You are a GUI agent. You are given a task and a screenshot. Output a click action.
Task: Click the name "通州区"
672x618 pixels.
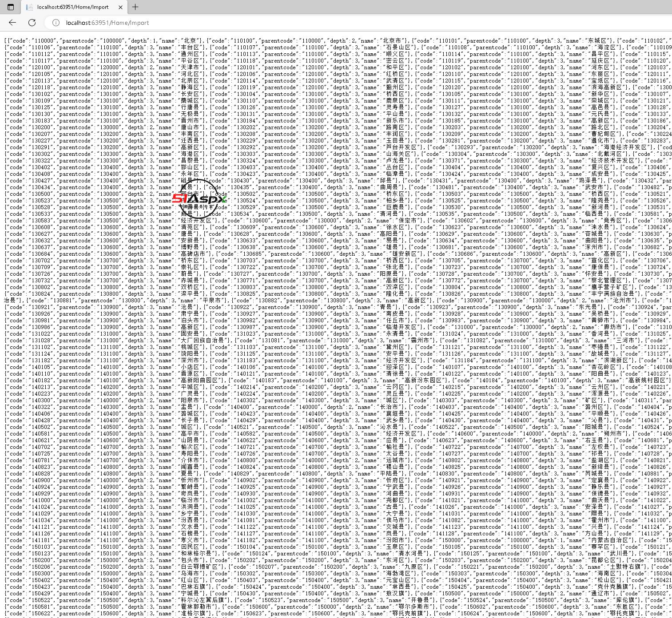[191, 54]
